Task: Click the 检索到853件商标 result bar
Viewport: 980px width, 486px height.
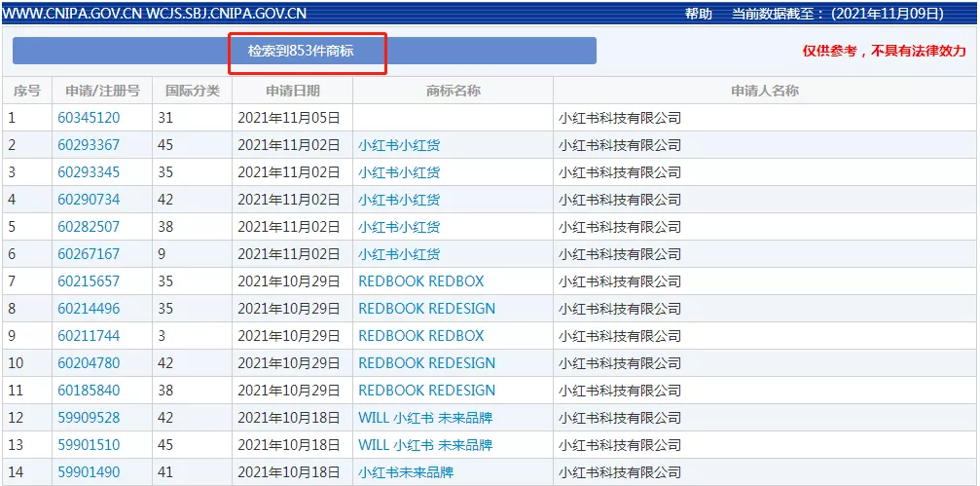Action: (305, 52)
